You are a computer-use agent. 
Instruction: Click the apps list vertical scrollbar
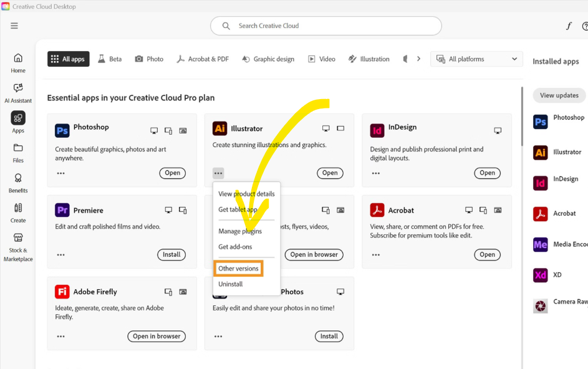[x=522, y=117]
